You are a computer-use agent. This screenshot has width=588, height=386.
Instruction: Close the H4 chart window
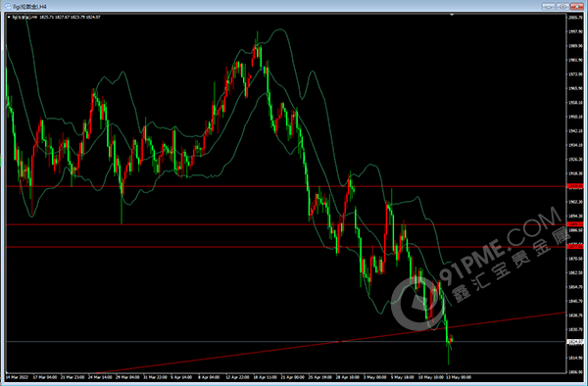577,7
